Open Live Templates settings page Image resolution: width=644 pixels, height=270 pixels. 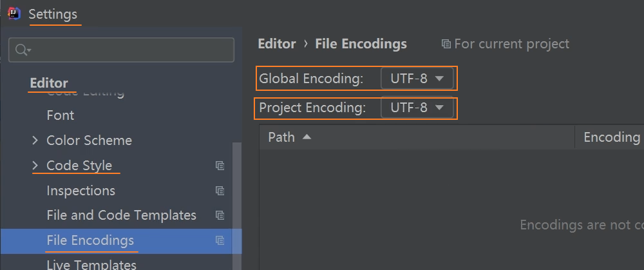[91, 264]
